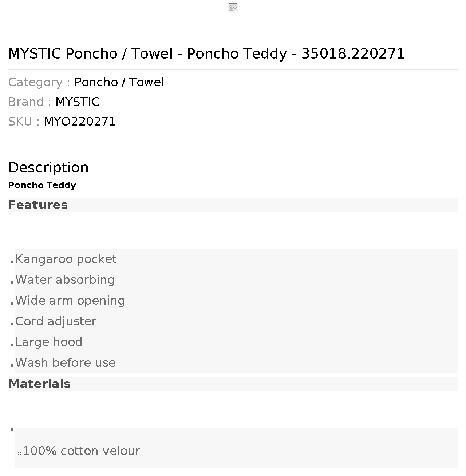Image resolution: width=466 pixels, height=476 pixels.
Task: Select the Wash before use item
Action: tap(66, 363)
